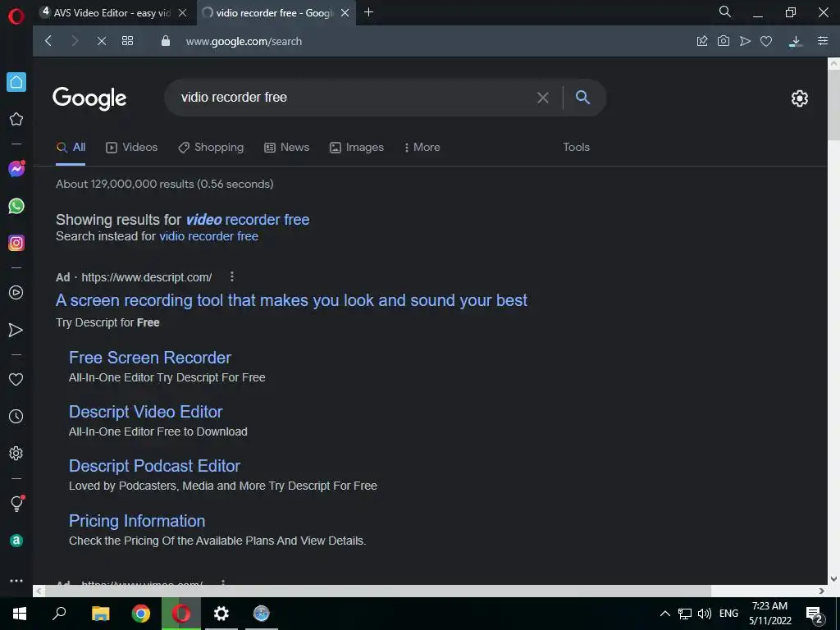840x630 pixels.
Task: Open the Windows Start menu
Action: point(20,614)
